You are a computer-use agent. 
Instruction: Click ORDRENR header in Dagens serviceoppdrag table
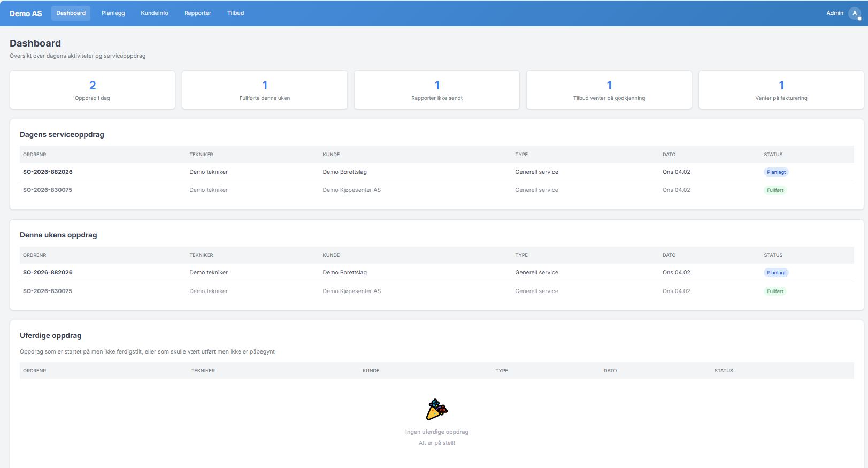pos(34,155)
